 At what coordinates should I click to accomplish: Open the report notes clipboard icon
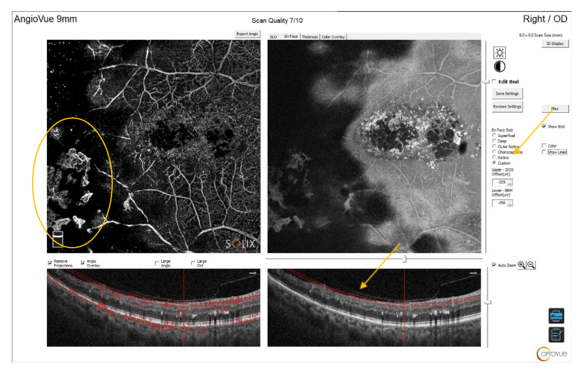coord(556,334)
